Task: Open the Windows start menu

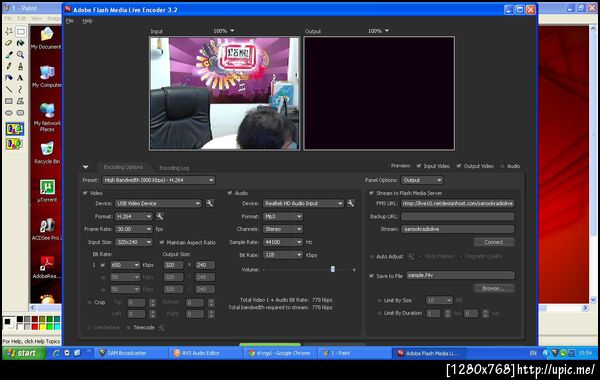Action: (x=23, y=353)
